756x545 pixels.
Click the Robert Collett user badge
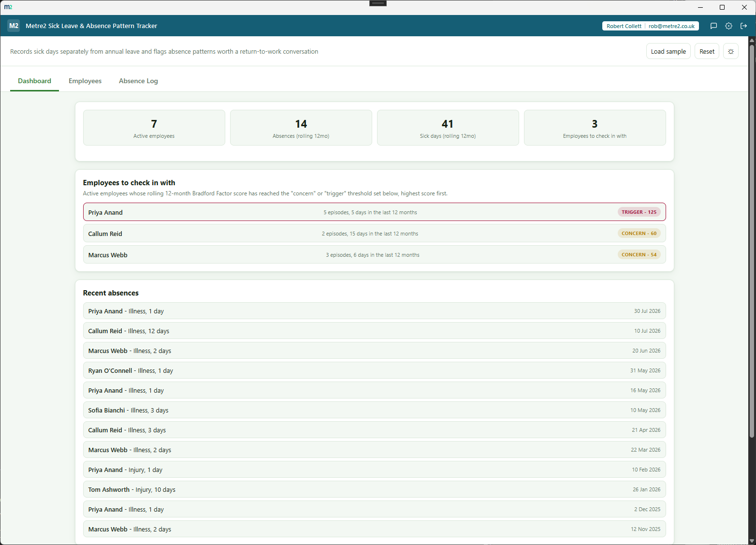(650, 26)
